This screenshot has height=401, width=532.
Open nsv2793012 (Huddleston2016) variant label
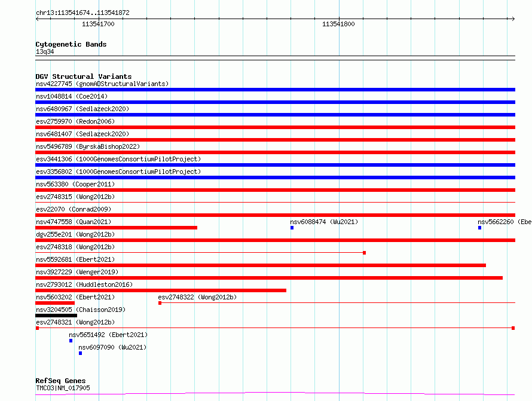pos(84,284)
